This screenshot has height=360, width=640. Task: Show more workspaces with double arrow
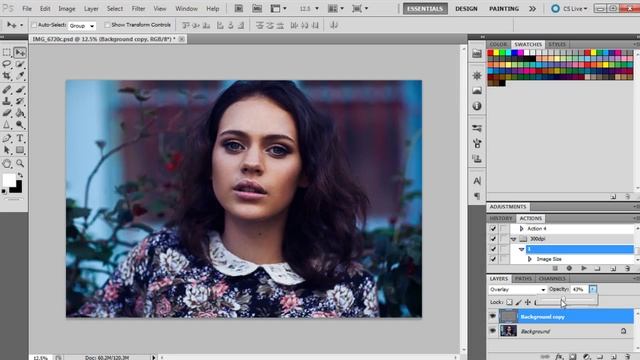point(532,9)
